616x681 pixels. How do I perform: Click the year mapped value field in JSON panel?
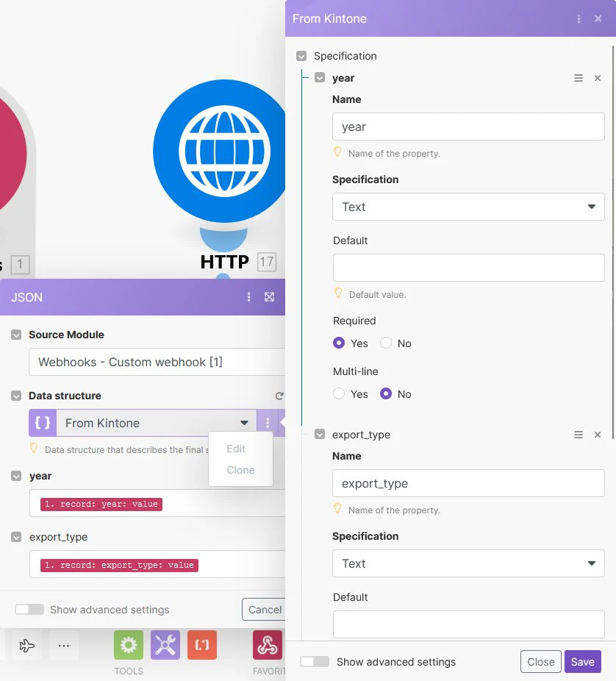tap(157, 503)
